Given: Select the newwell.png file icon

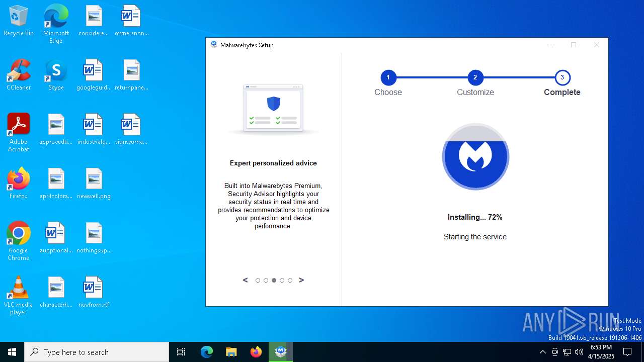Looking at the screenshot, I should pyautogui.click(x=94, y=184).
